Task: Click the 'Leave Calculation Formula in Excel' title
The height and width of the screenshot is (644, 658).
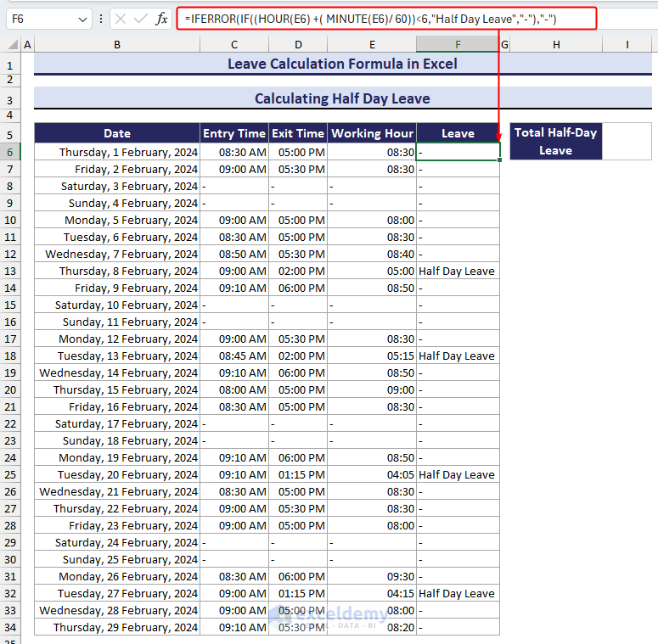Action: (342, 64)
